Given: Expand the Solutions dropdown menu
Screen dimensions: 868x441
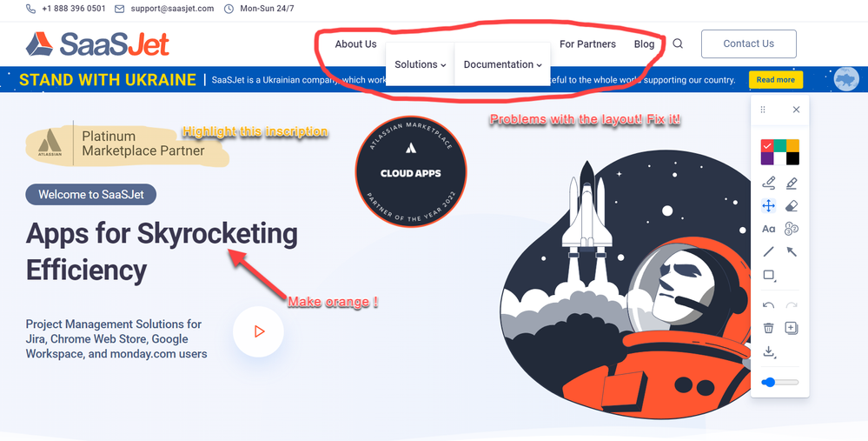Looking at the screenshot, I should (x=421, y=64).
